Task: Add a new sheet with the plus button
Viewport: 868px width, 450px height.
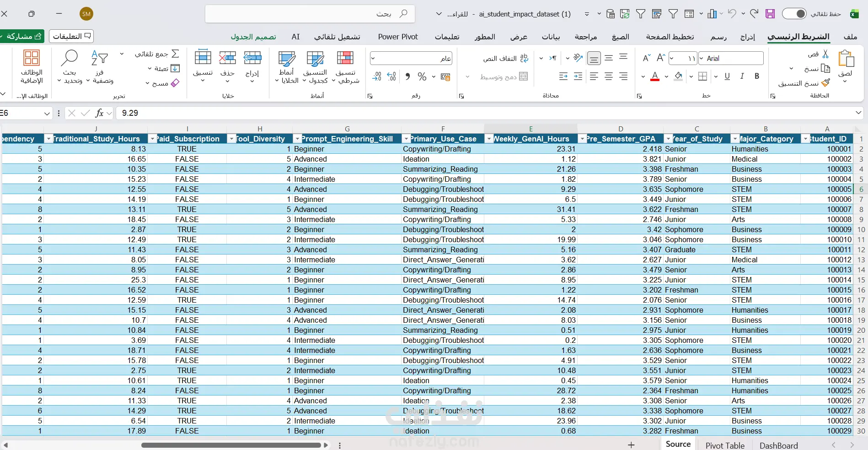Action: click(631, 445)
